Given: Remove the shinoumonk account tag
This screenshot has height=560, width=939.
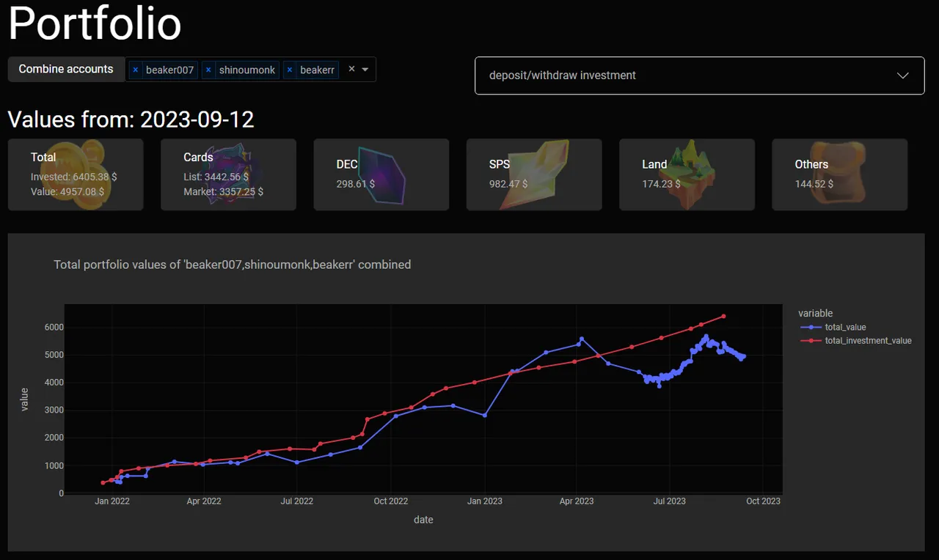Looking at the screenshot, I should coord(208,70).
